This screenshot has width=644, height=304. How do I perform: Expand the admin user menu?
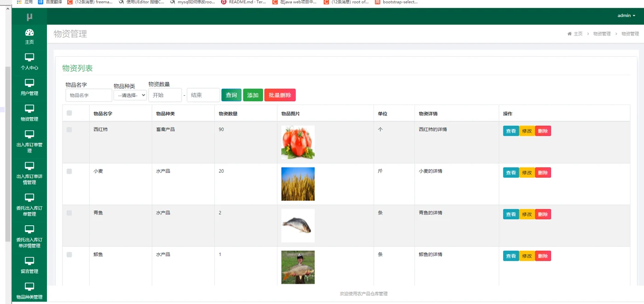pyautogui.click(x=626, y=16)
